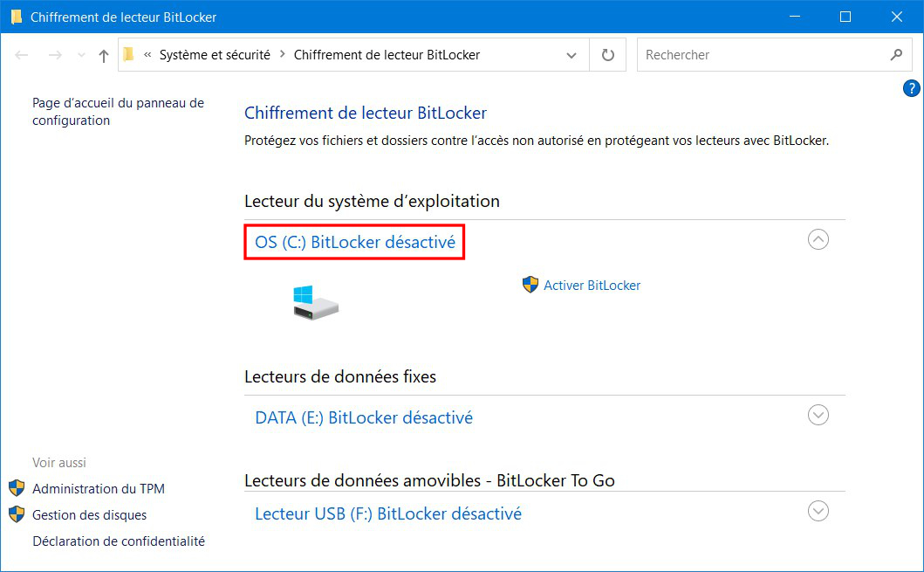Select Système et sécurité breadcrumb

[215, 55]
